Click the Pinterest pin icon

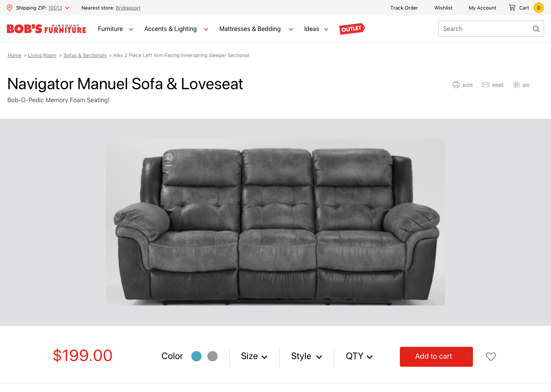pyautogui.click(x=516, y=85)
